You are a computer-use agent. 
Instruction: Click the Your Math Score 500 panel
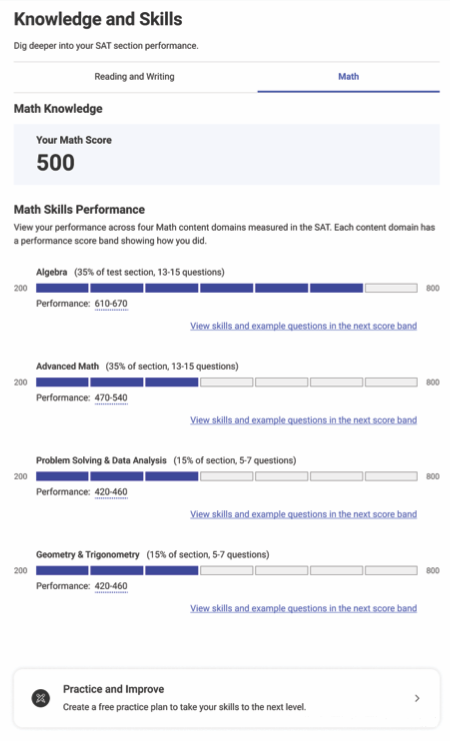(x=226, y=155)
